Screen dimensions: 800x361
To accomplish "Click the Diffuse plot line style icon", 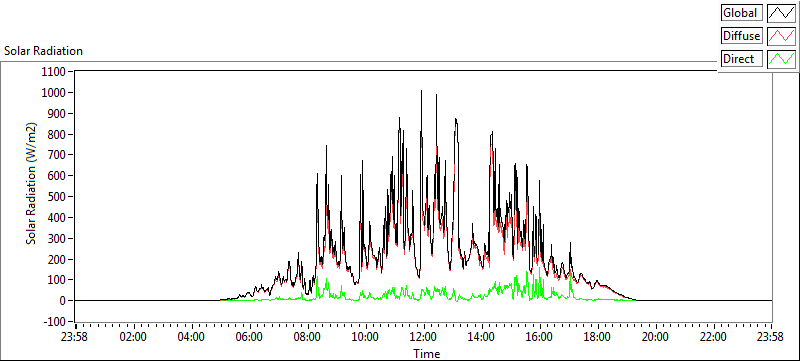I will (x=781, y=36).
